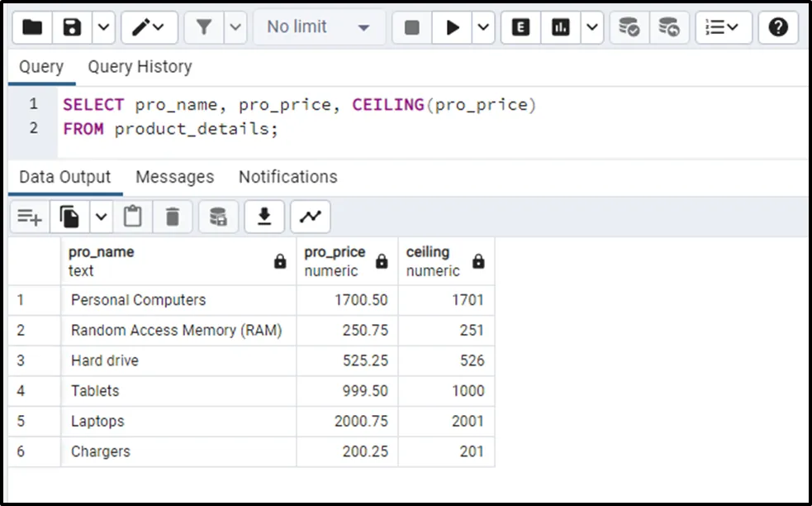Screen dimensions: 812x506
Task: Select the Personal Computers cell
Action: point(138,300)
